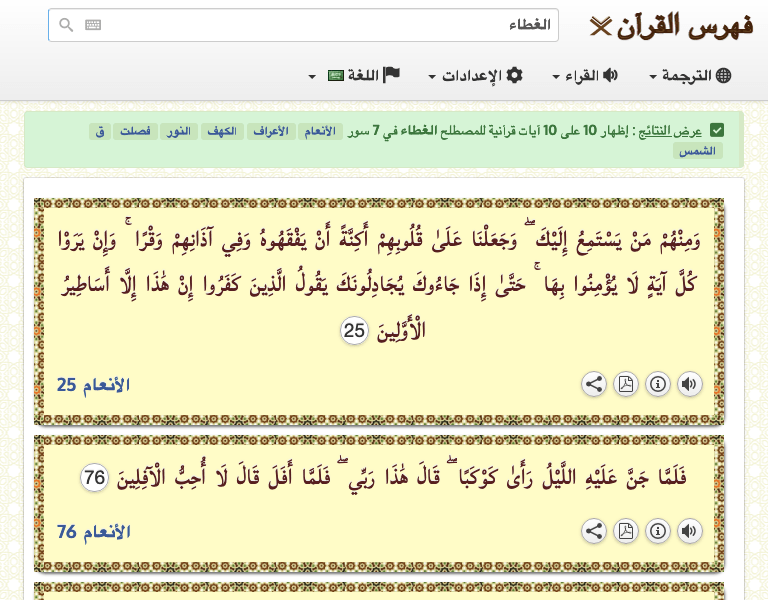Play audio for Al-An'am verse 76

point(690,531)
